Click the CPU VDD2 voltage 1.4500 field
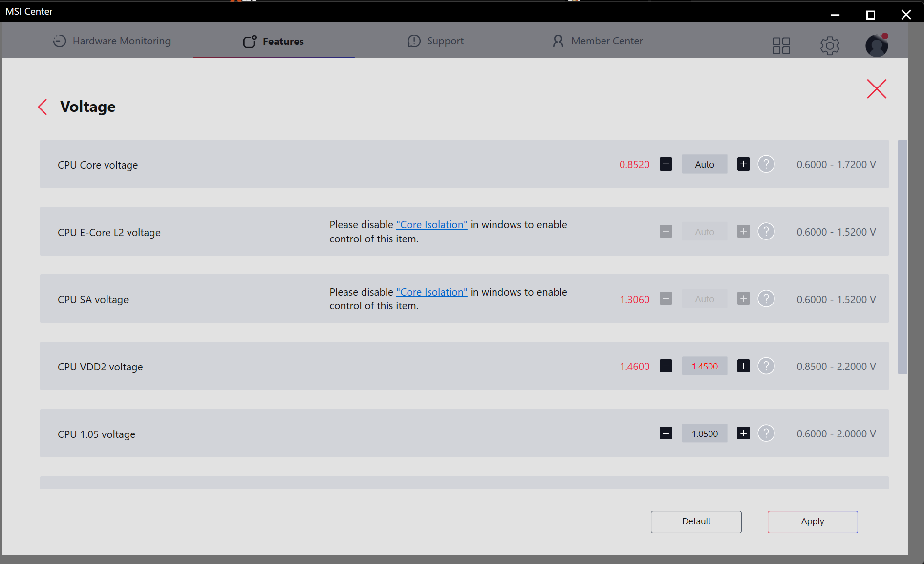The height and width of the screenshot is (564, 924). click(705, 366)
